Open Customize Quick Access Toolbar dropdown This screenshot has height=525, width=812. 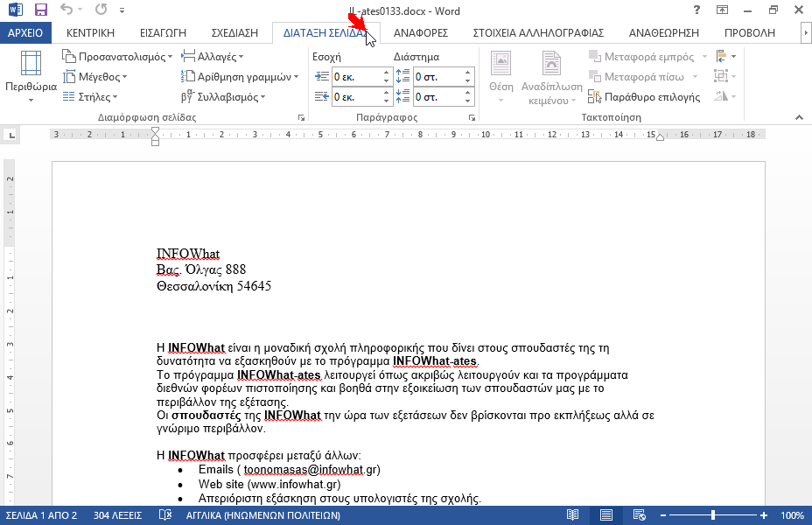tap(122, 10)
